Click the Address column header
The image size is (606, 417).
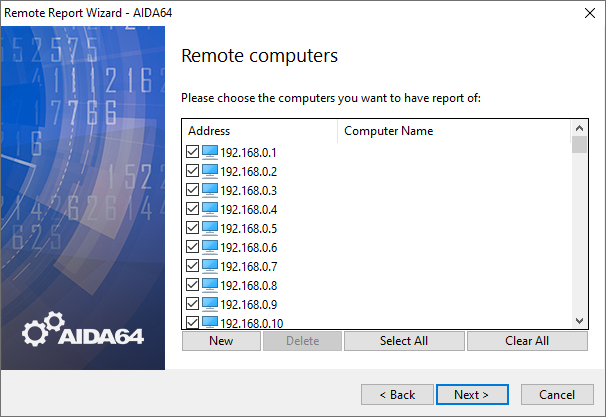(260, 131)
